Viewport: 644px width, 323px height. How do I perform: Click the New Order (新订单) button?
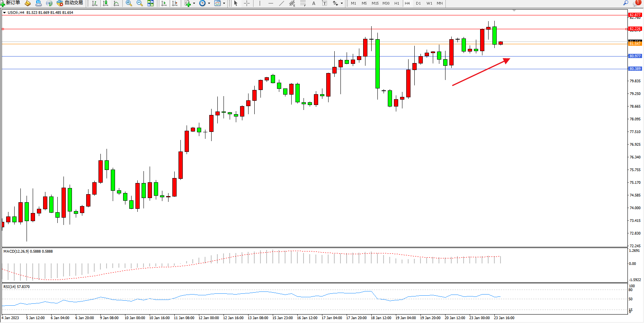[x=10, y=3]
